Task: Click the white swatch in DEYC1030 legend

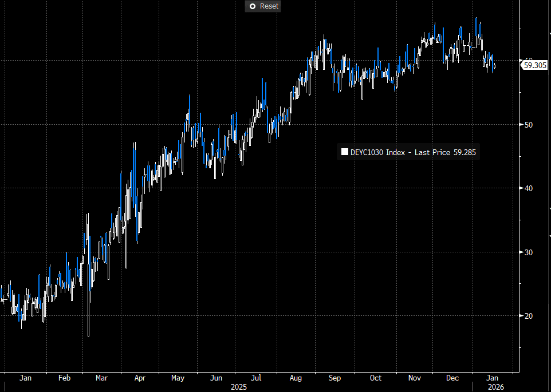Action: pos(344,152)
